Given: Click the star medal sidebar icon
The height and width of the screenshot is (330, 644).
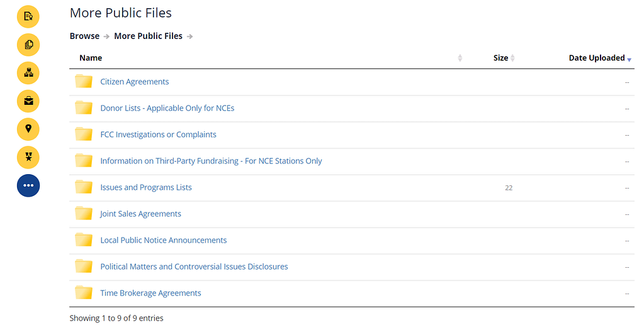Looking at the screenshot, I should click(x=28, y=157).
